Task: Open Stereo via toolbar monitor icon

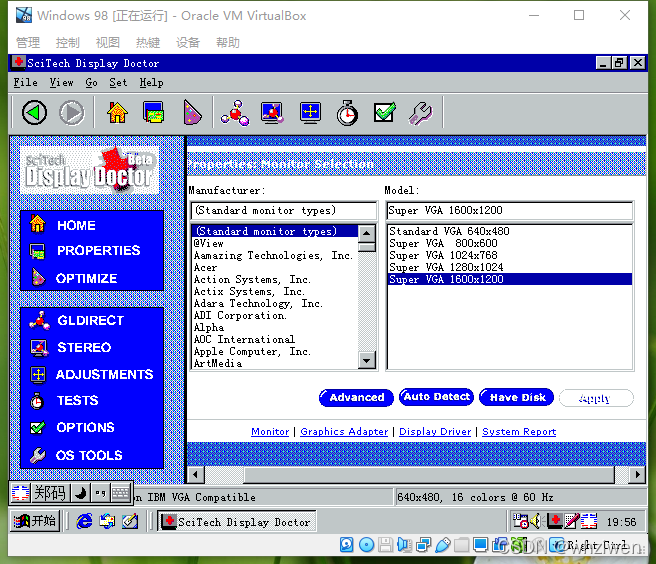Action: 272,113
